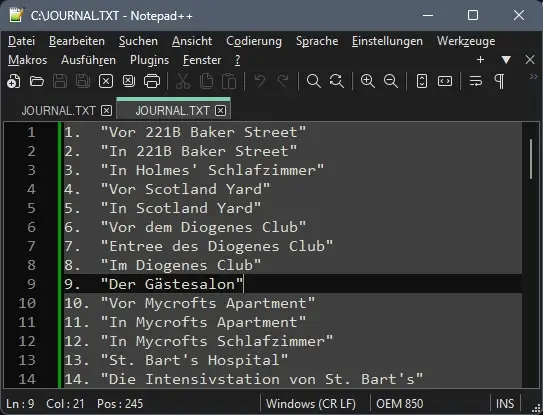Click the vertical scrollbar thumb
Viewport: 543px width, 415px height.
tap(531, 159)
